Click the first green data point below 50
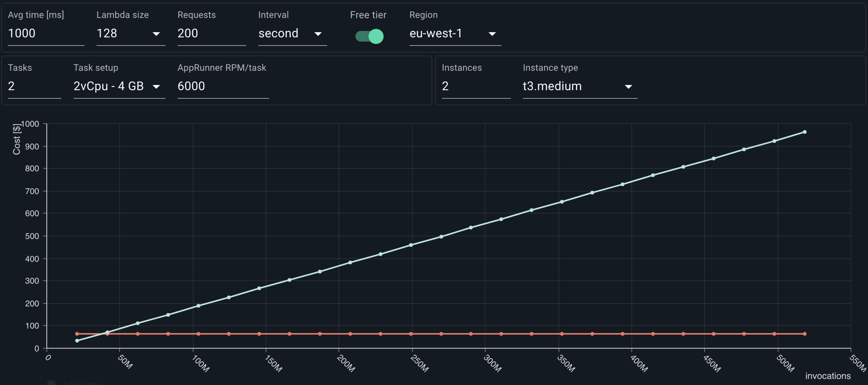868x385 pixels. pyautogui.click(x=77, y=341)
